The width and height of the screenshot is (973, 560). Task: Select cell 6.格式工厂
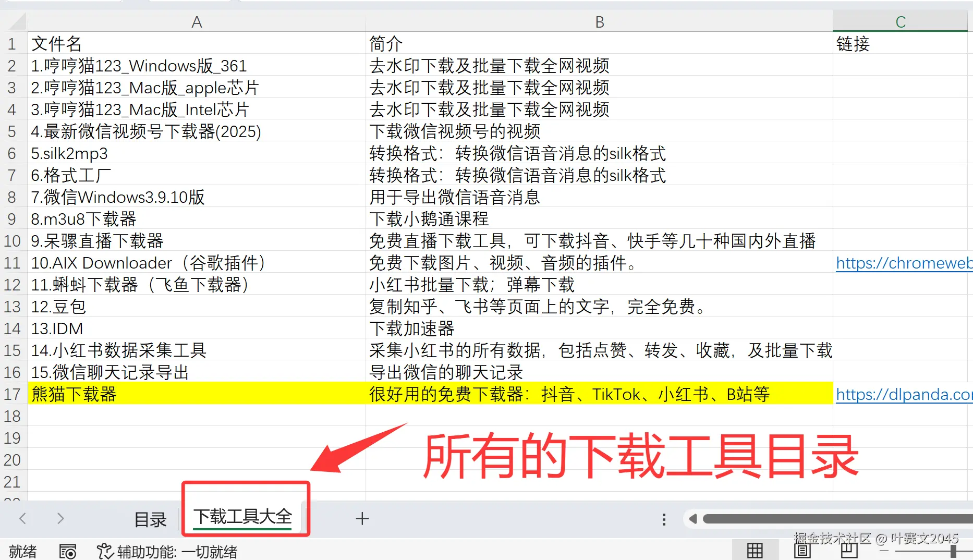pyautogui.click(x=197, y=175)
